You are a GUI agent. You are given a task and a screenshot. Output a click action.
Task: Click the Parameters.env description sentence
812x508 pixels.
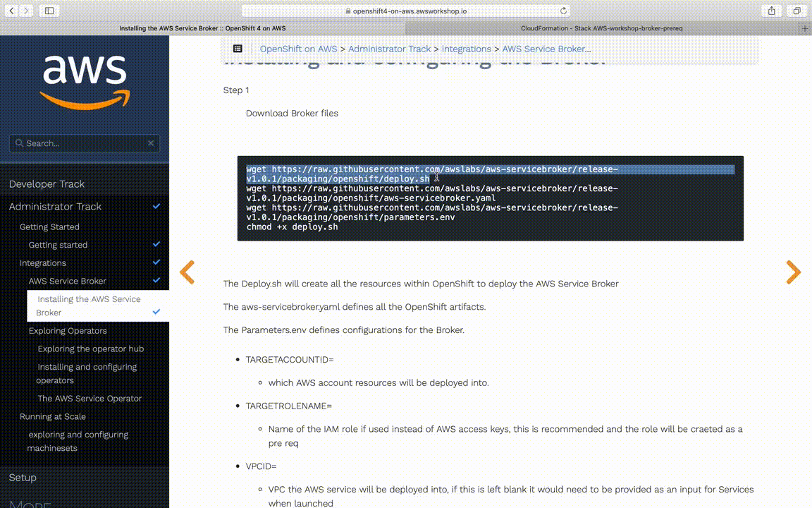[344, 330]
